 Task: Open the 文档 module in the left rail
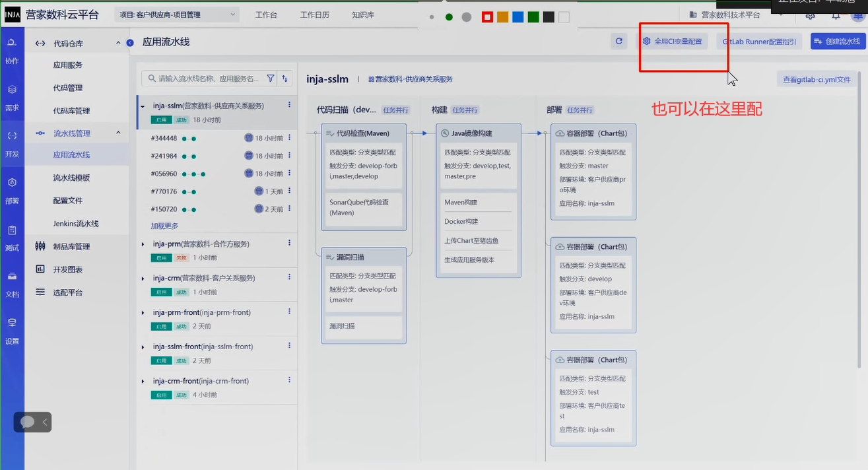(x=12, y=284)
